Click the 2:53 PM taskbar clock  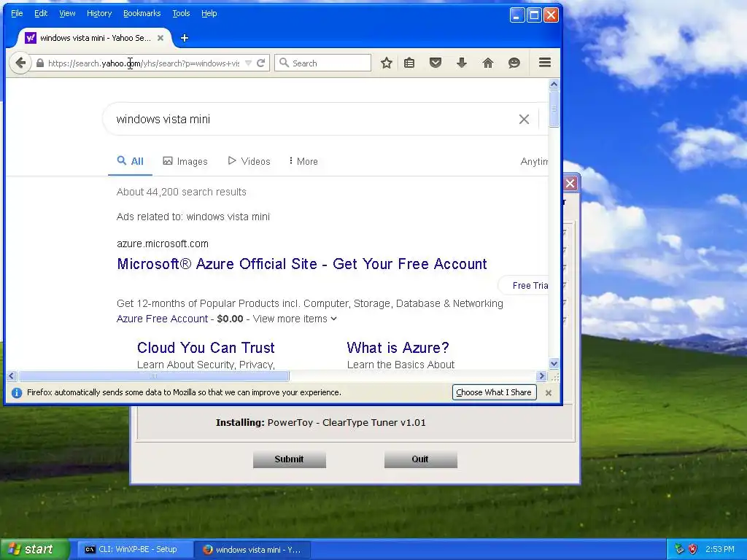[720, 550]
